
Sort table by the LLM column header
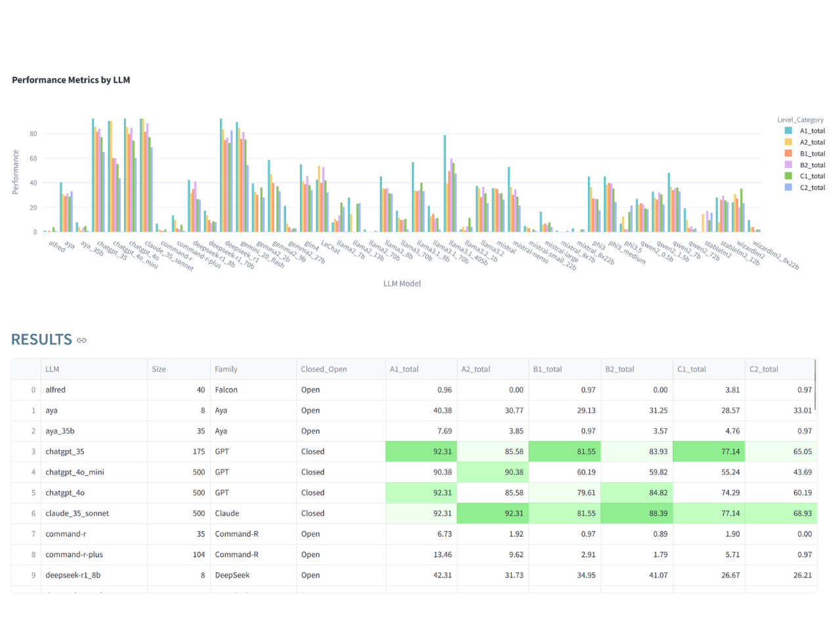pyautogui.click(x=52, y=369)
